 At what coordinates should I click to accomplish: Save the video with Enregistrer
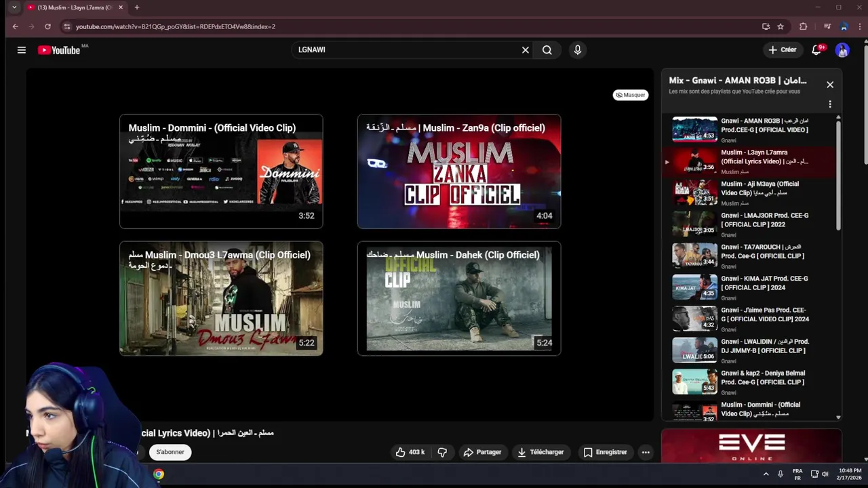tap(606, 452)
